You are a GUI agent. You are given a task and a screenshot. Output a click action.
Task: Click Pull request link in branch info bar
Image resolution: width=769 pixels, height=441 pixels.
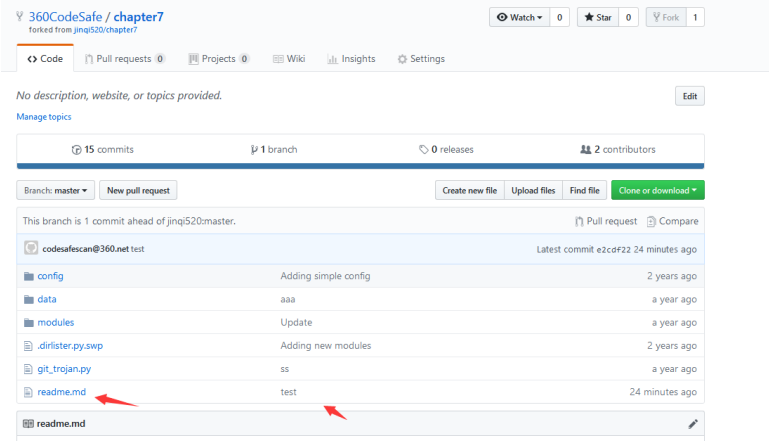tap(606, 221)
